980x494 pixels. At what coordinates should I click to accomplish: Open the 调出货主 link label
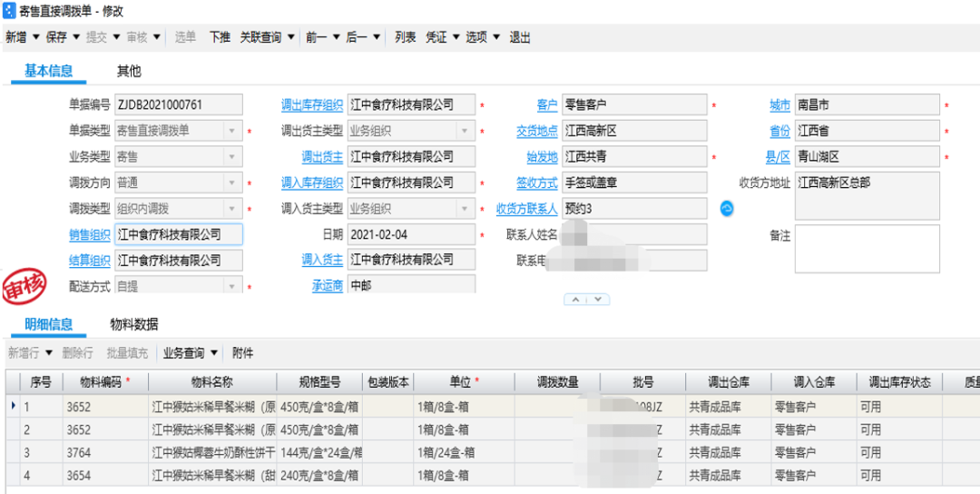click(322, 157)
